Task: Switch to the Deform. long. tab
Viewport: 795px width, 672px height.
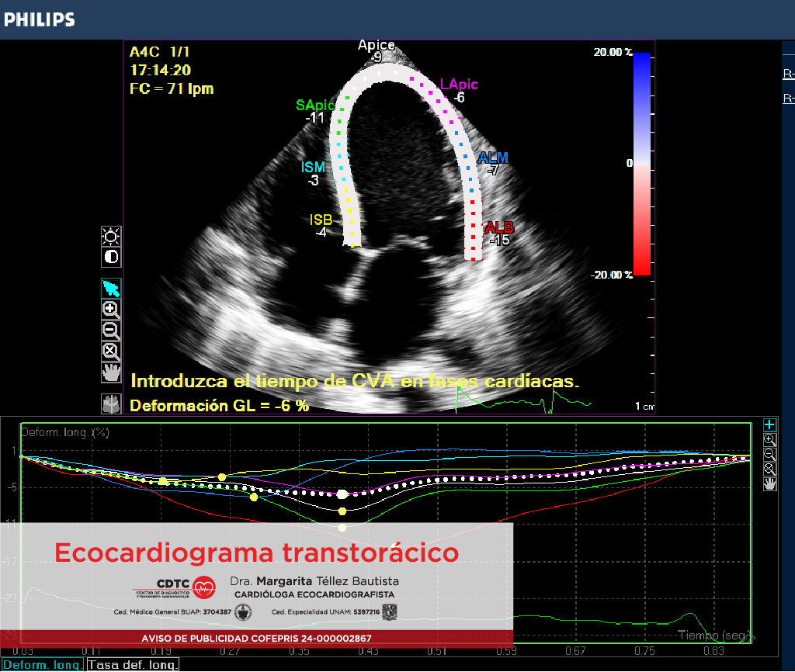Action: pyautogui.click(x=42, y=665)
